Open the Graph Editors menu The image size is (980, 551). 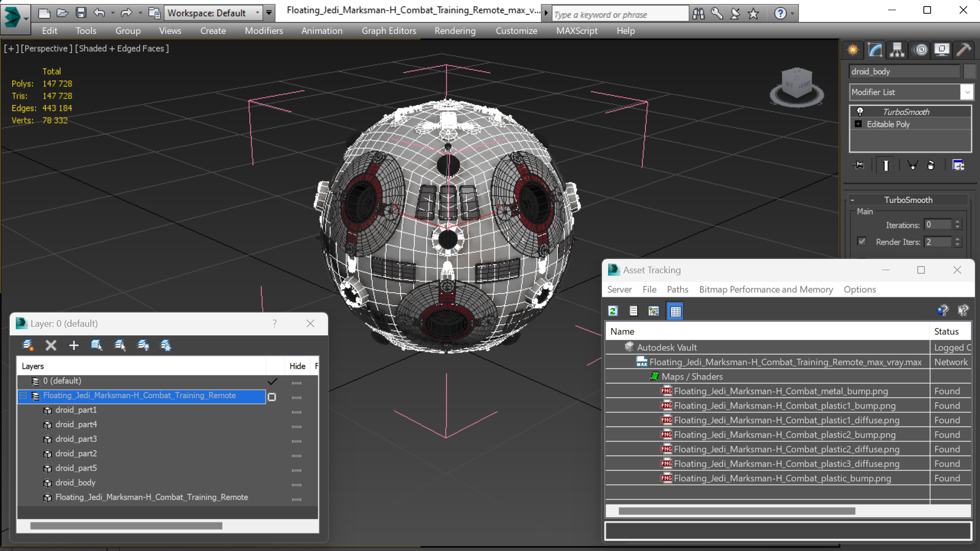(389, 31)
